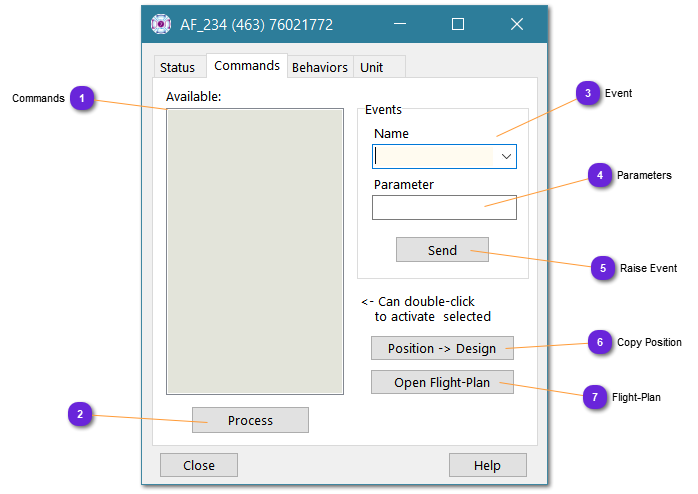Image resolution: width=698 pixels, height=494 pixels.
Task: Open the Unit tab
Action: coord(372,68)
